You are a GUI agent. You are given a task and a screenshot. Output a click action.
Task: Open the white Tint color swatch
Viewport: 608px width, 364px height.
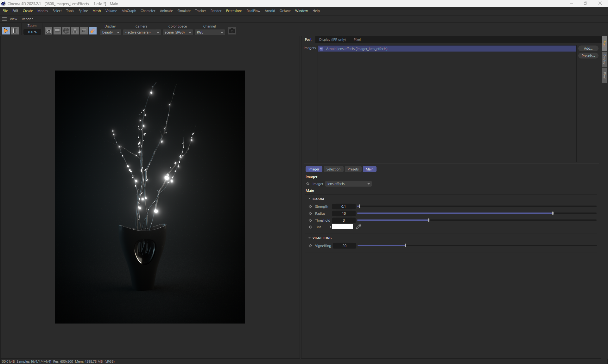pyautogui.click(x=342, y=227)
